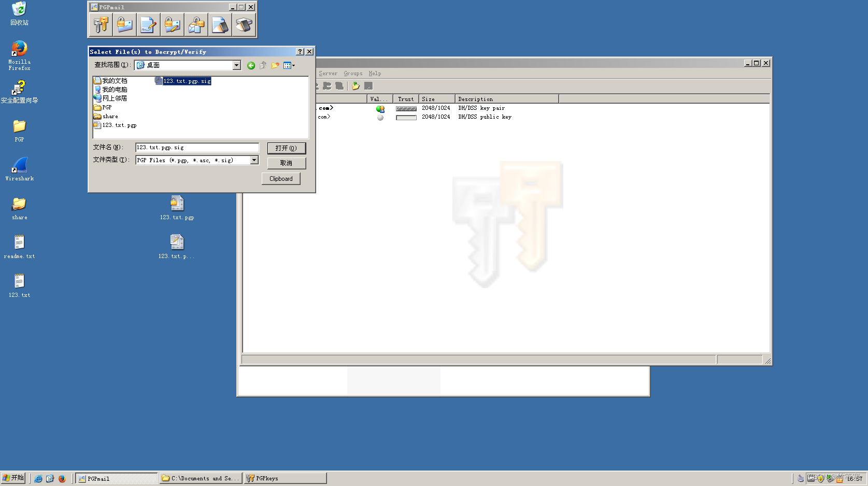Open PGPkeys from the PGPmail toolbar
Viewport: 868px width, 486px height.
101,24
